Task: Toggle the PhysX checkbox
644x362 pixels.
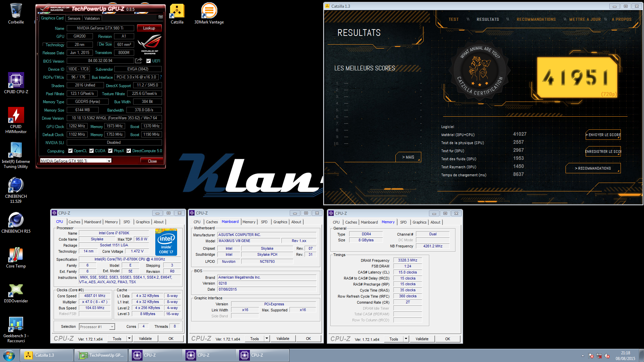Action: pyautogui.click(x=110, y=151)
